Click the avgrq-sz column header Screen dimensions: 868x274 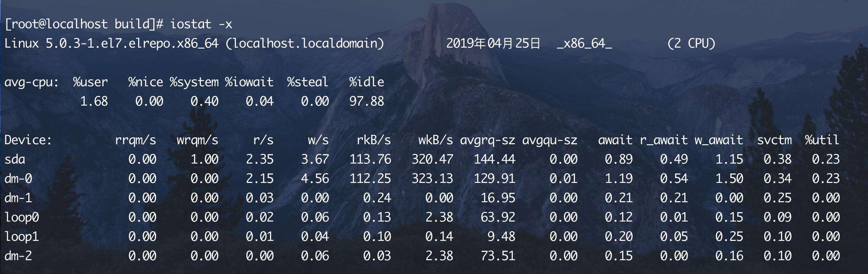point(488,141)
